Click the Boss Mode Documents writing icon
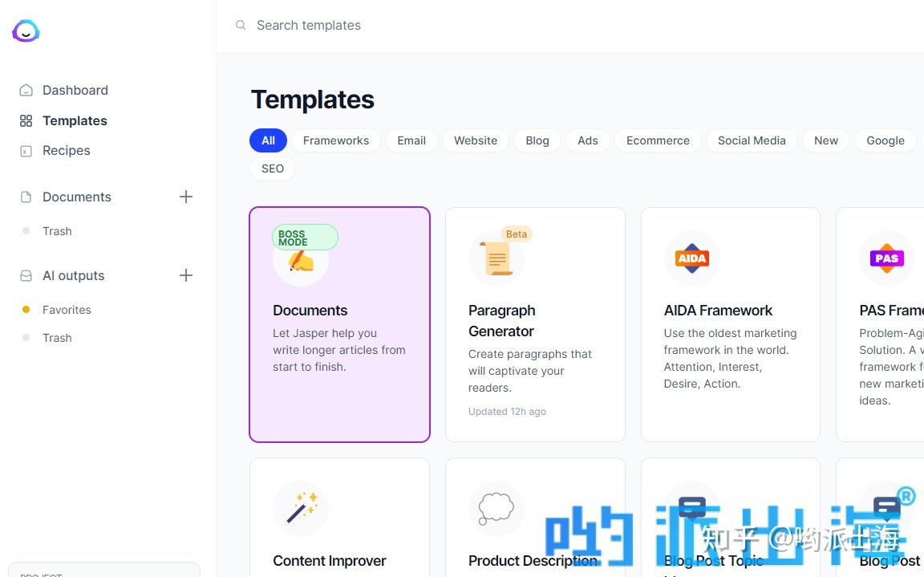The image size is (924, 577). [301, 261]
